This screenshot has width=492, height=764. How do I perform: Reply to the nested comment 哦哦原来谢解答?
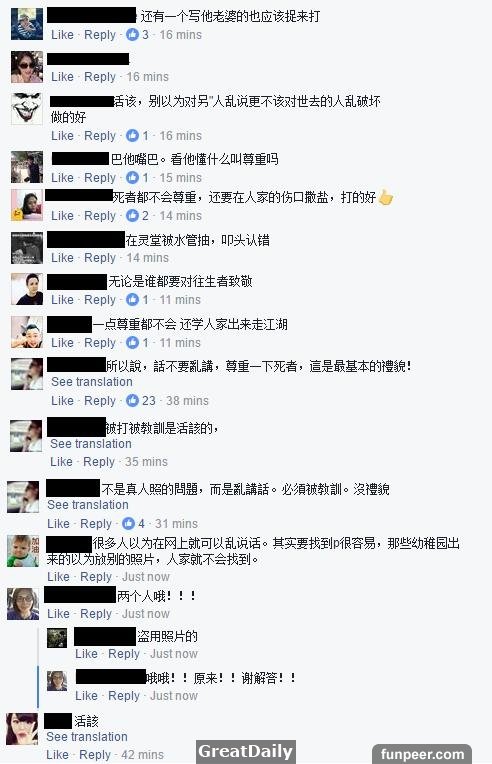[x=124, y=695]
